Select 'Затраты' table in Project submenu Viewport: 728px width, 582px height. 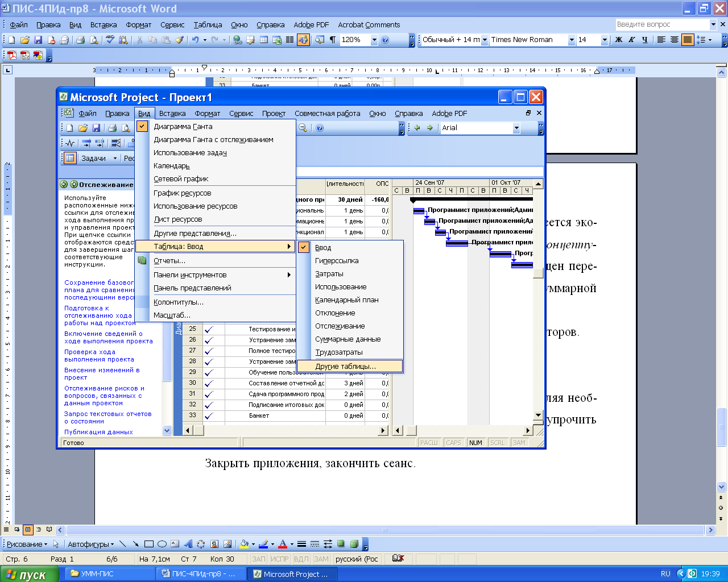point(350,274)
